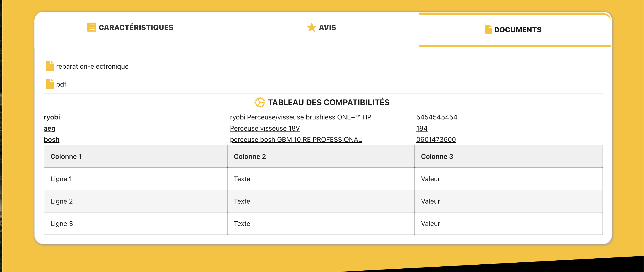This screenshot has width=644, height=272.
Task: Click the Colonne 2 table header
Action: click(x=250, y=157)
